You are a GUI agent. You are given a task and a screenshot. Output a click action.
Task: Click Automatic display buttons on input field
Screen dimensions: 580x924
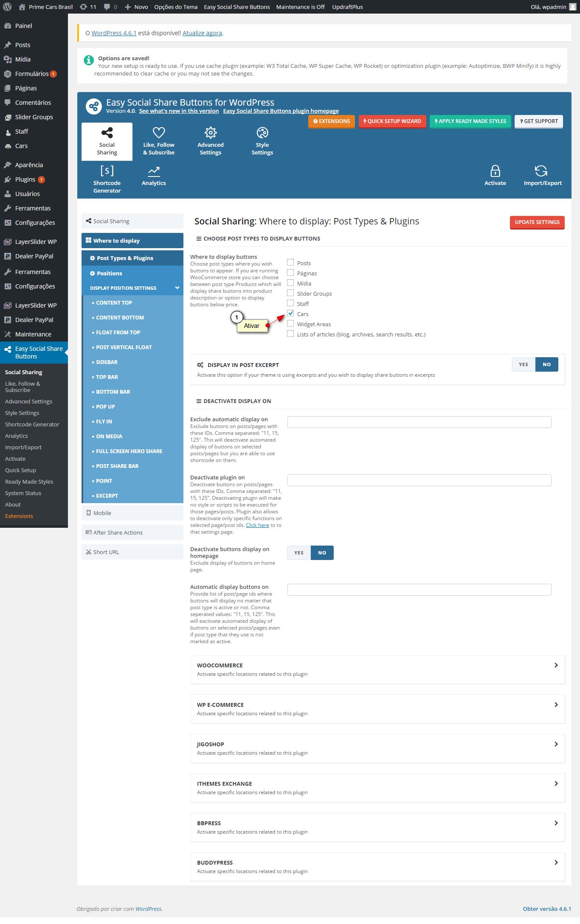point(420,590)
